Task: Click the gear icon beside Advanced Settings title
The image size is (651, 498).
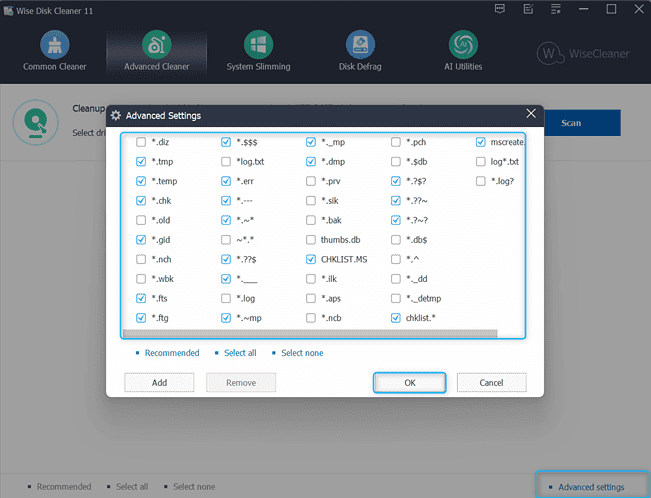Action: [116, 115]
